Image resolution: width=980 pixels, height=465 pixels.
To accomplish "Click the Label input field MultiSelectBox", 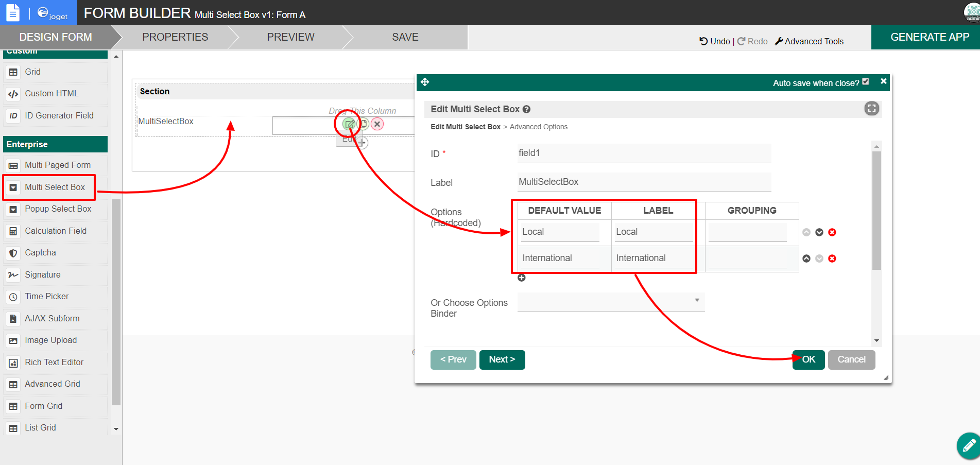I will (x=644, y=182).
